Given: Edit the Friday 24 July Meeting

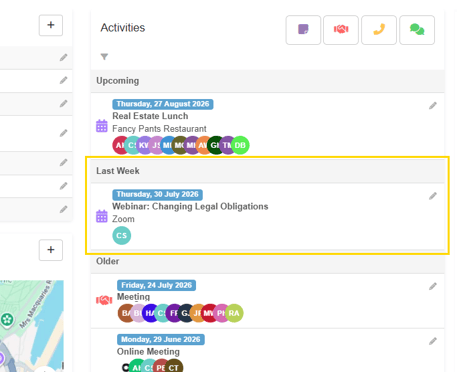Looking at the screenshot, I should tap(433, 286).
